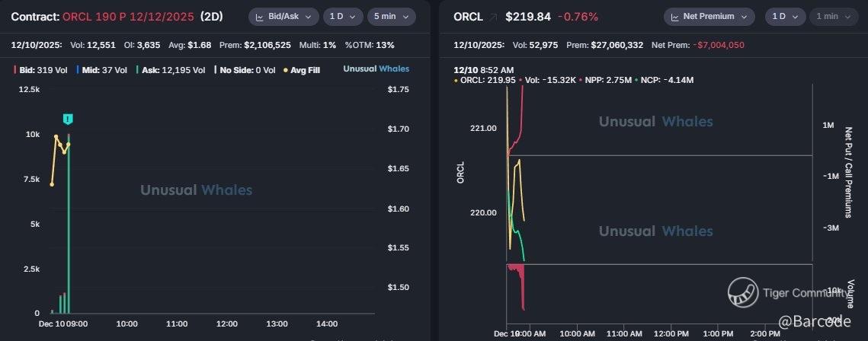This screenshot has width=868, height=341.
Task: Open the Bid/Ask chart type dropdown
Action: point(283,17)
